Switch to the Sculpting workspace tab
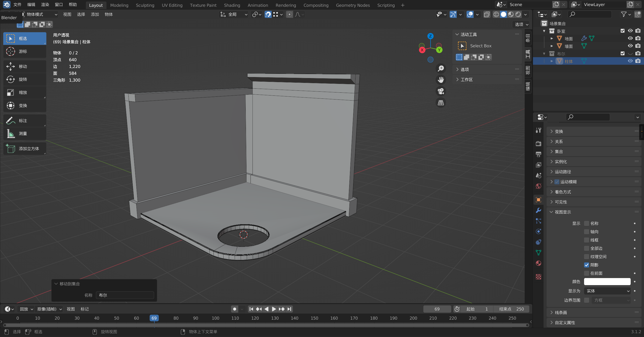 click(x=145, y=5)
